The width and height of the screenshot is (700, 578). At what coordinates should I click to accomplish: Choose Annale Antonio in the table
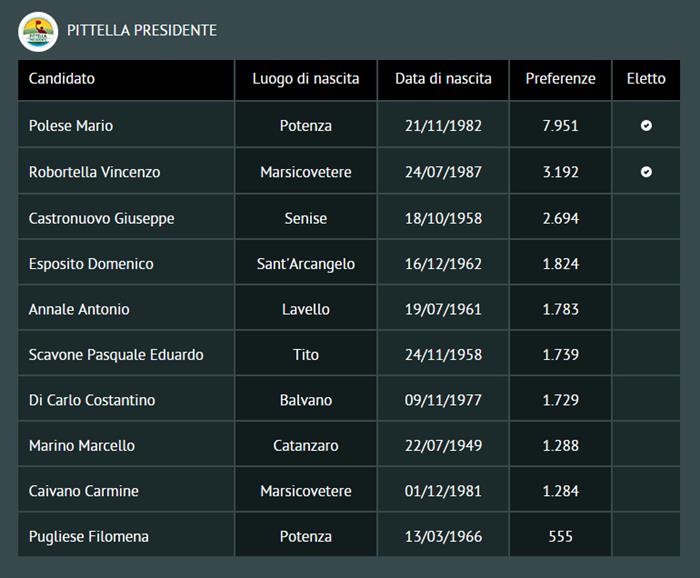[79, 309]
